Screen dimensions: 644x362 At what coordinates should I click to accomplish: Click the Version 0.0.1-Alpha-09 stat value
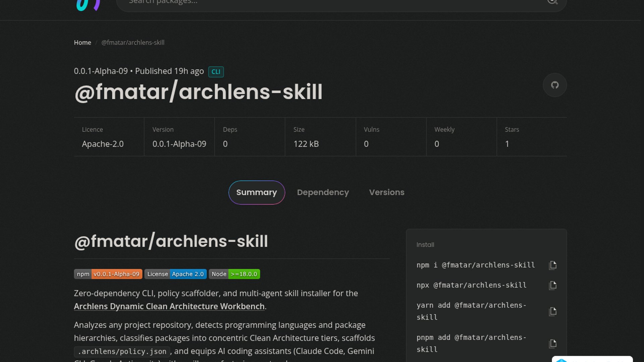[179, 144]
